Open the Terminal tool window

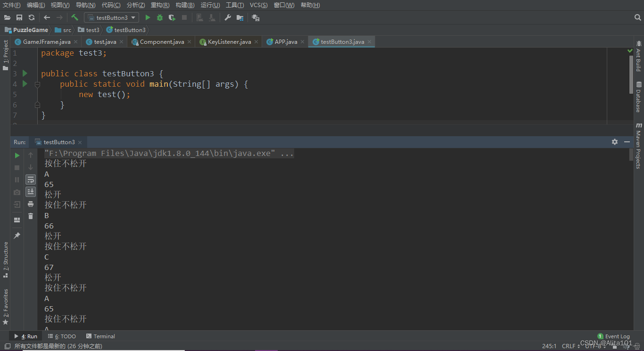tap(100, 336)
